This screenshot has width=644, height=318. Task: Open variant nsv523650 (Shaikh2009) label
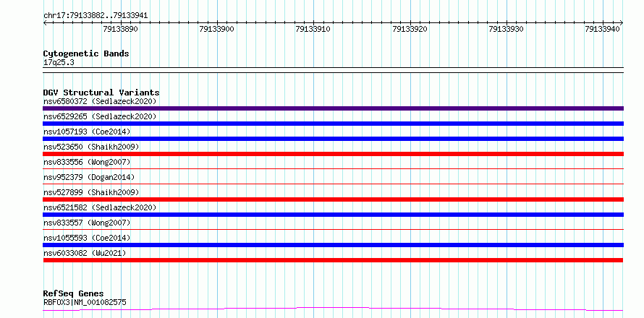click(x=91, y=147)
